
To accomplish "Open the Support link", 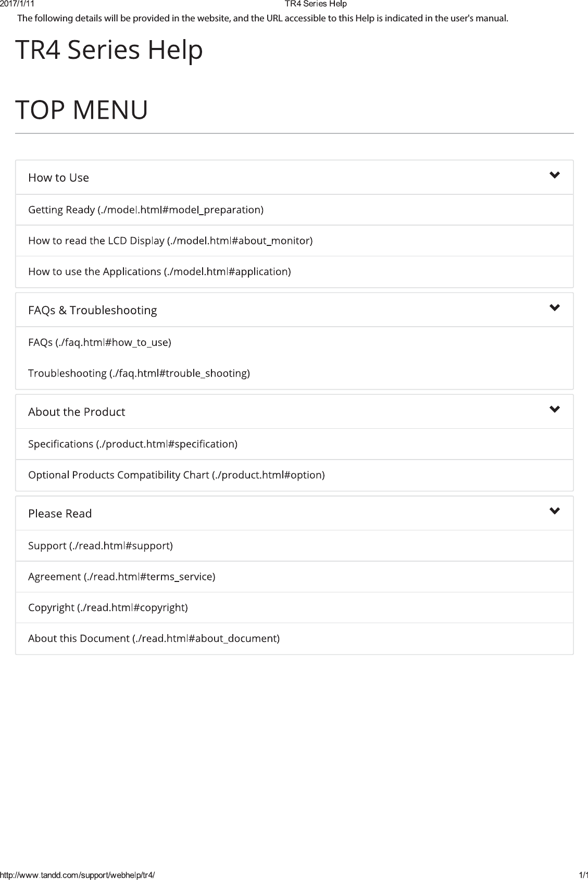I will [100, 546].
